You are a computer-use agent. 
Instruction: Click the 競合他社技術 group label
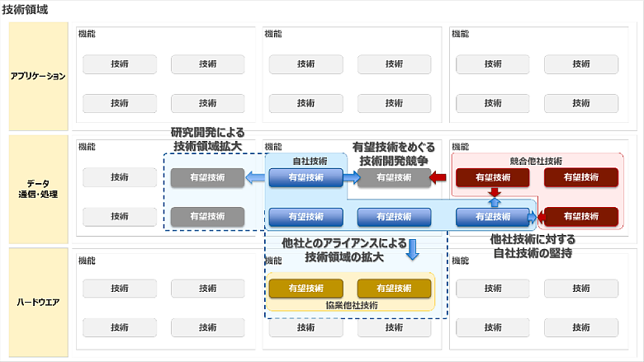[x=536, y=161]
